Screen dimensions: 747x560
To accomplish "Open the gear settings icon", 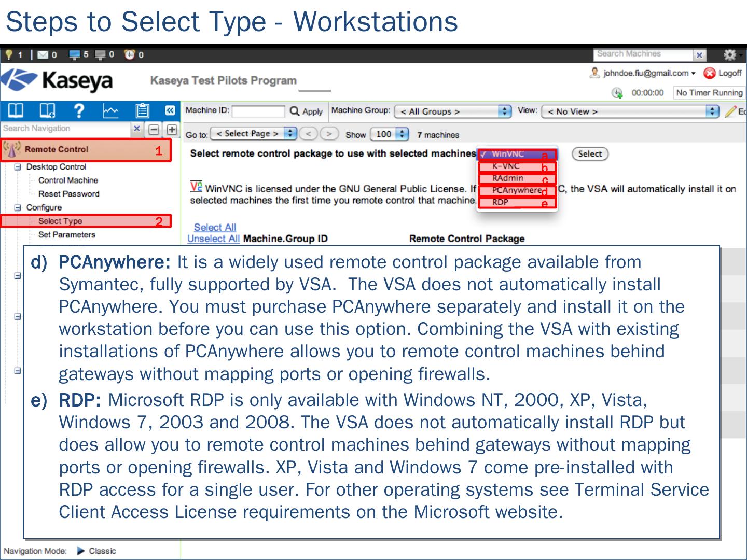I will pos(729,54).
